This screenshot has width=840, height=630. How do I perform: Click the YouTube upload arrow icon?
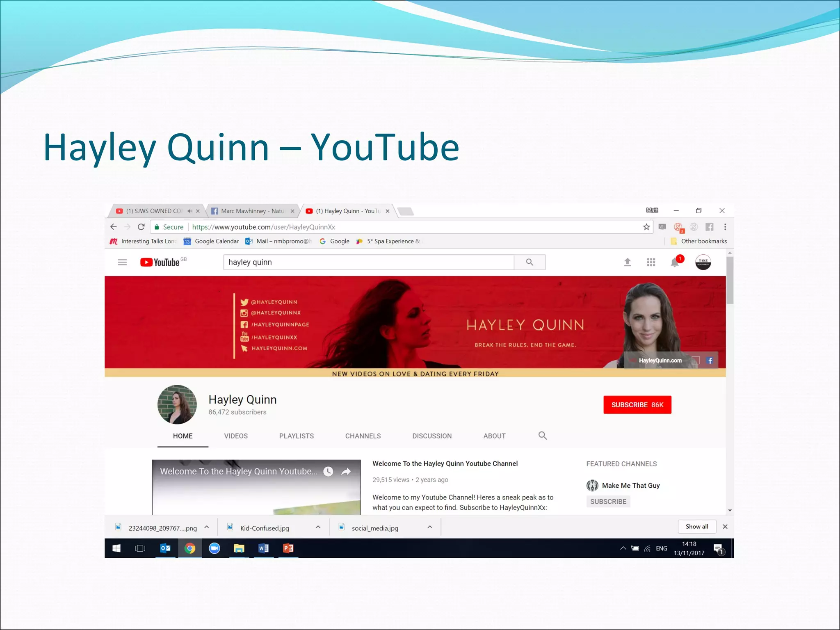pos(627,262)
